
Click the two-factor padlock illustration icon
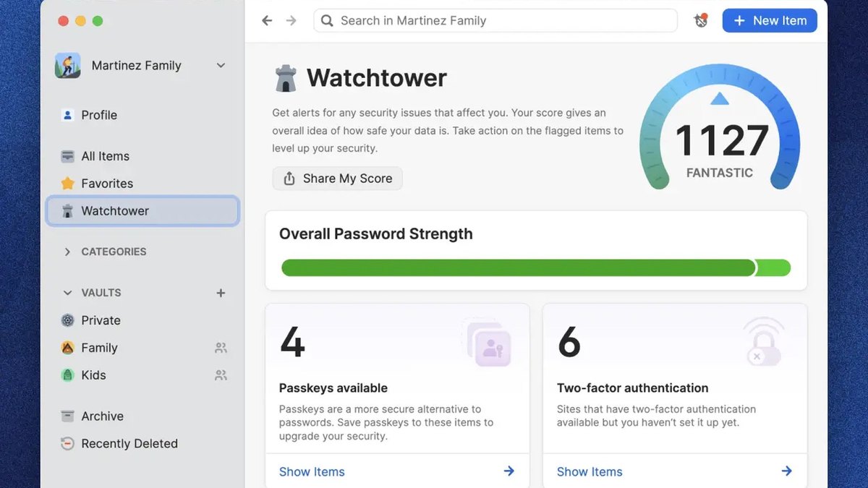click(x=764, y=341)
